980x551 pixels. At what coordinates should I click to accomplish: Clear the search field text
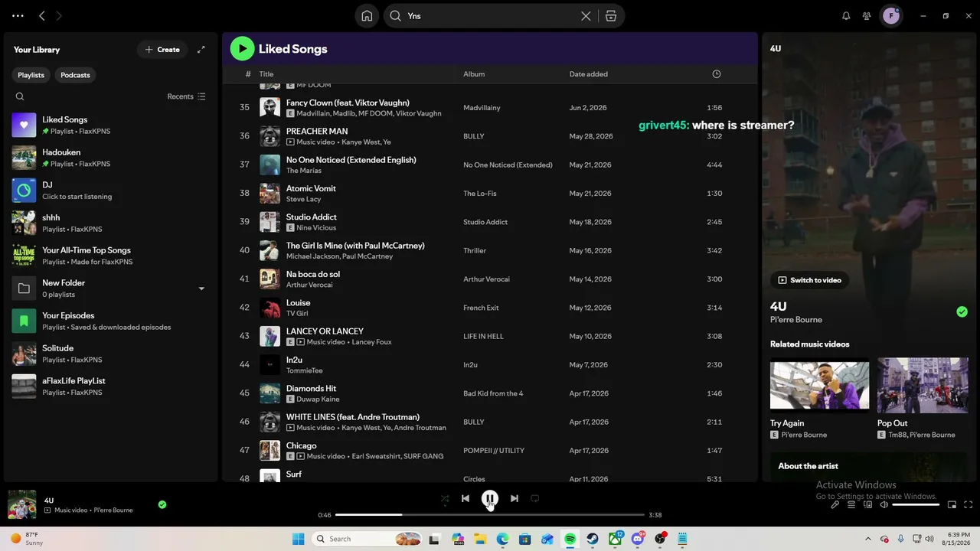[586, 16]
